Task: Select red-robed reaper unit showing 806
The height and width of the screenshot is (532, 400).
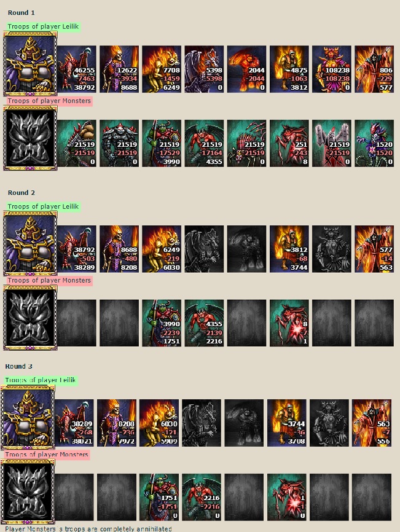Action: 374,69
